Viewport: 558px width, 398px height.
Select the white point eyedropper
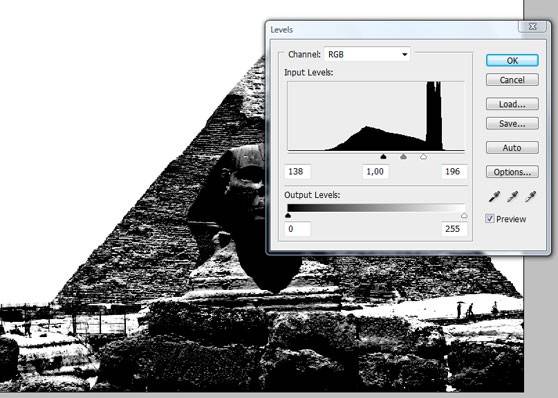point(531,196)
